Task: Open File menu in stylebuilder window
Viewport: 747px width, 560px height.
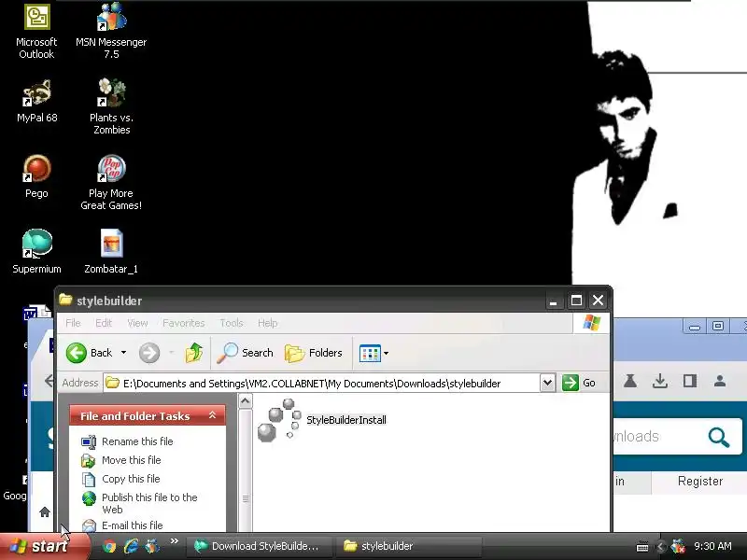Action: [73, 323]
